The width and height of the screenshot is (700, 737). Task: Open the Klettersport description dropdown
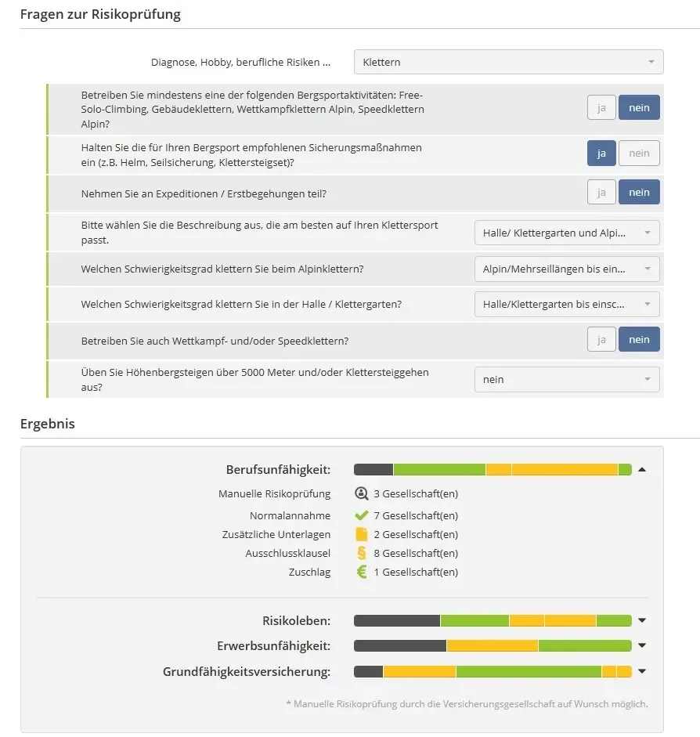[x=566, y=233]
